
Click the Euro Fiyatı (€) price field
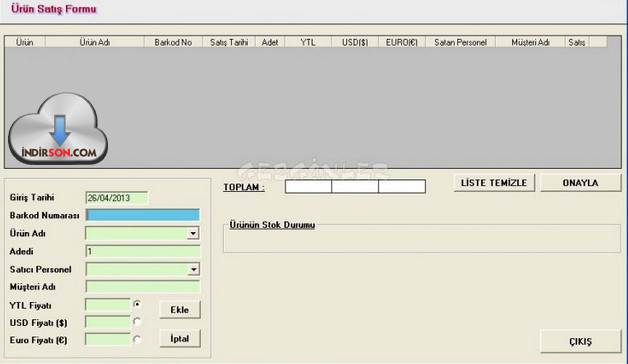point(108,340)
